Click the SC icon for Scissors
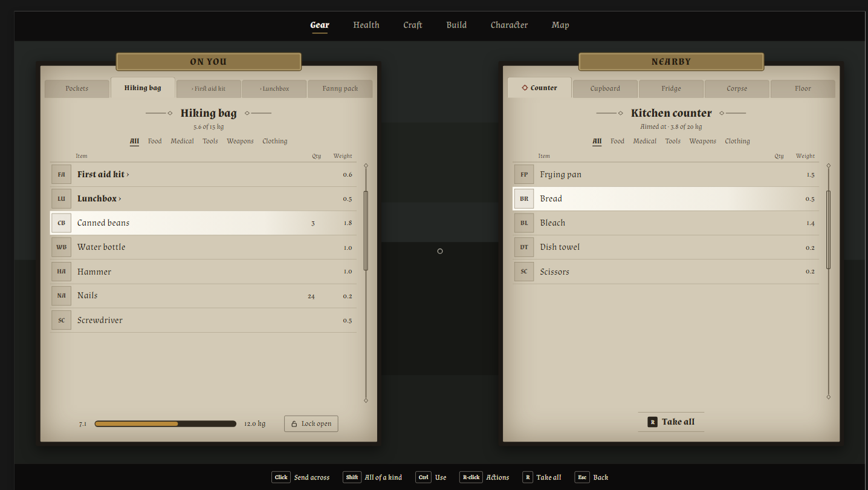The image size is (868, 490). 524,272
